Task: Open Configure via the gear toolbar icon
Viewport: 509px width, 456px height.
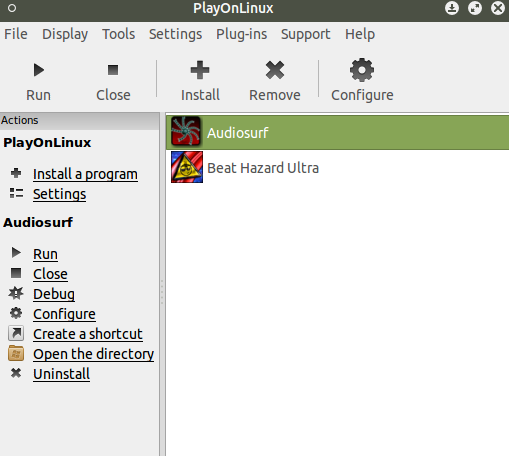Action: 362,70
